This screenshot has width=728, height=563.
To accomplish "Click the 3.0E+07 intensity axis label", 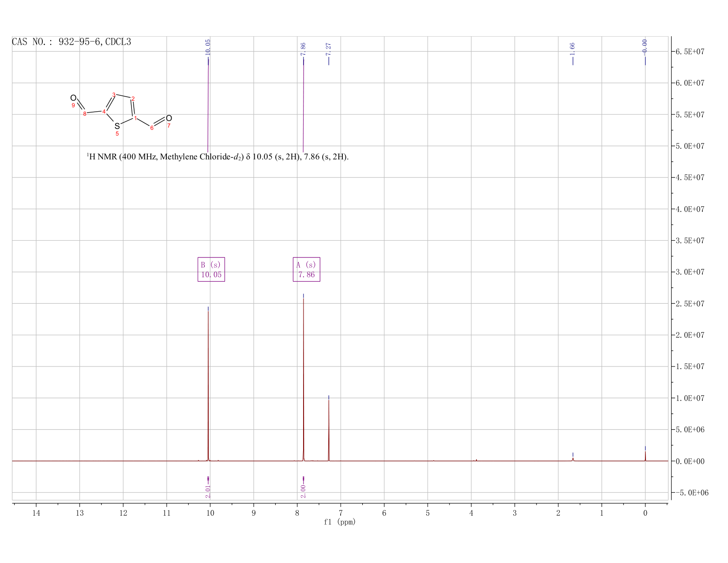I will pyautogui.click(x=690, y=272).
